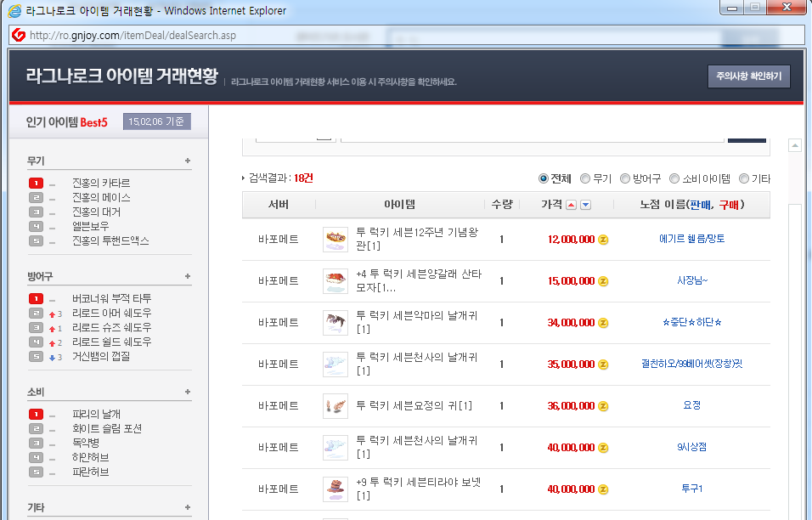Sort price descending with down arrow
812x520 pixels.
coord(585,205)
